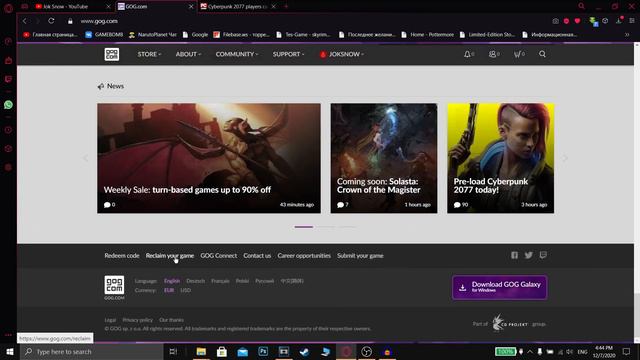The height and width of the screenshot is (360, 640).
Task: Switch to Cyberpunk 2077 players tab
Action: pyautogui.click(x=237, y=7)
